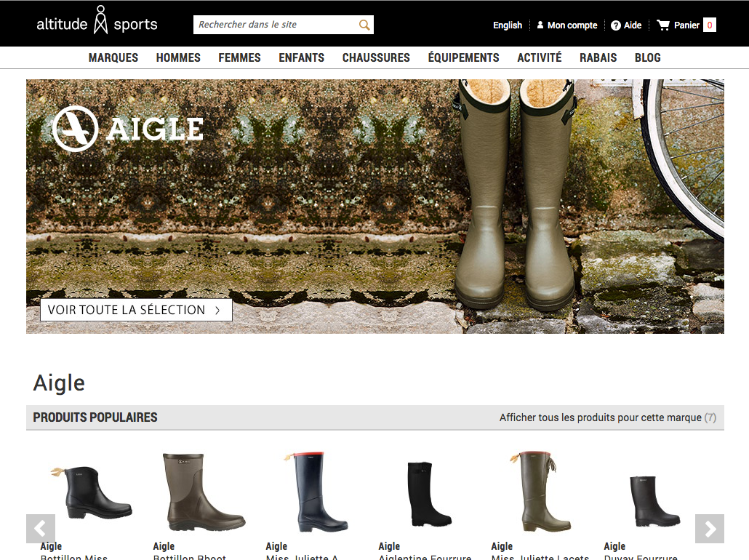Viewport: 749px width, 560px height.
Task: Click the Aigle page heading
Action: point(59,383)
